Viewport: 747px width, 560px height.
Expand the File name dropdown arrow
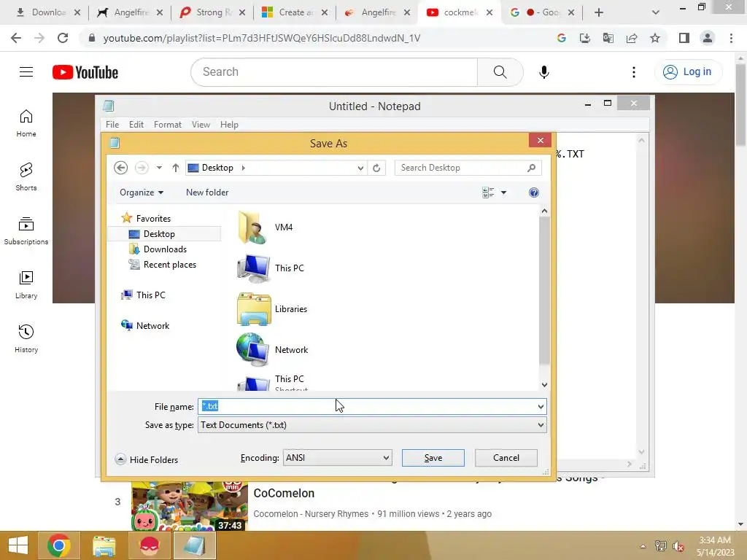541,407
